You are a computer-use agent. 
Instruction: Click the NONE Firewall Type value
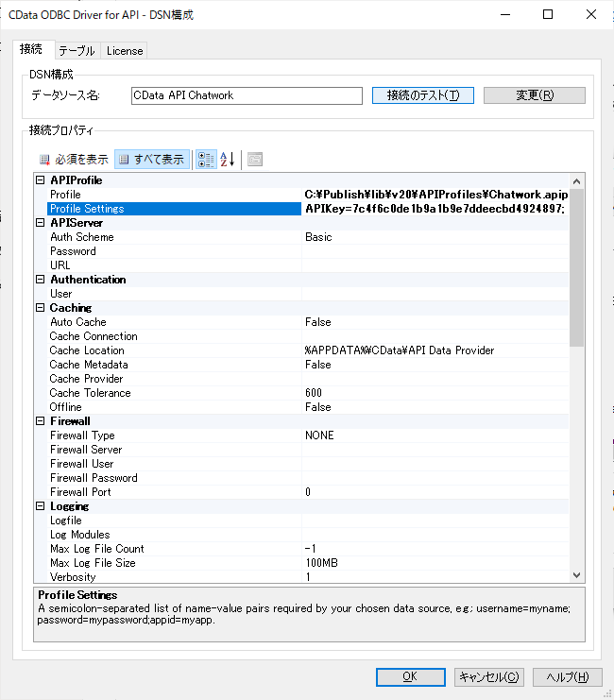pos(319,435)
